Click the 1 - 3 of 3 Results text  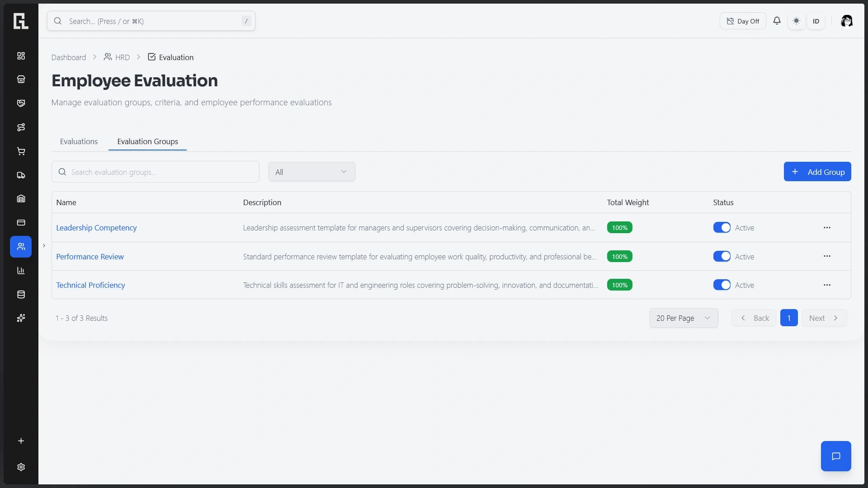[x=81, y=318]
